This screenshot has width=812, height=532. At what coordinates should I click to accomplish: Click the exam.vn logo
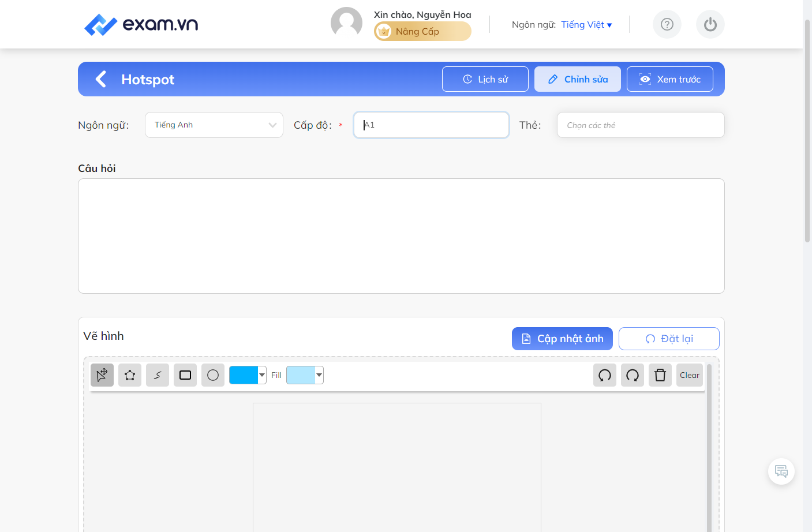pos(141,24)
